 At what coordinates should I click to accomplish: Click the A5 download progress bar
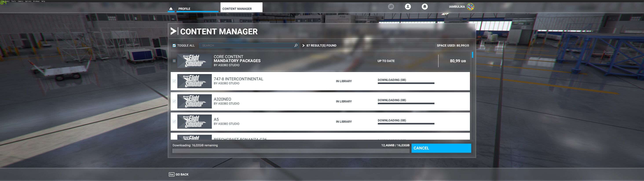[406, 124]
